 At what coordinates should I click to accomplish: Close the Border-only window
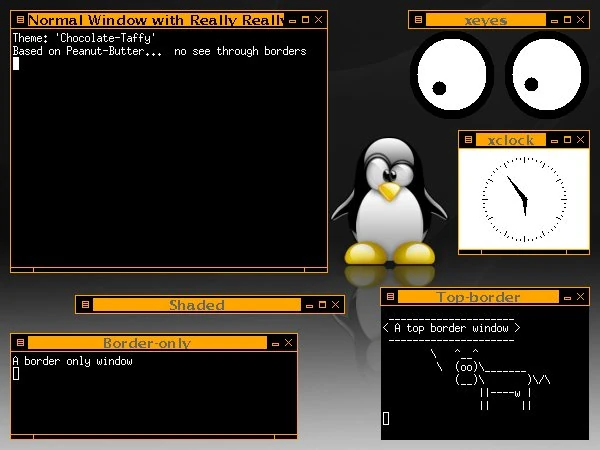click(x=289, y=342)
